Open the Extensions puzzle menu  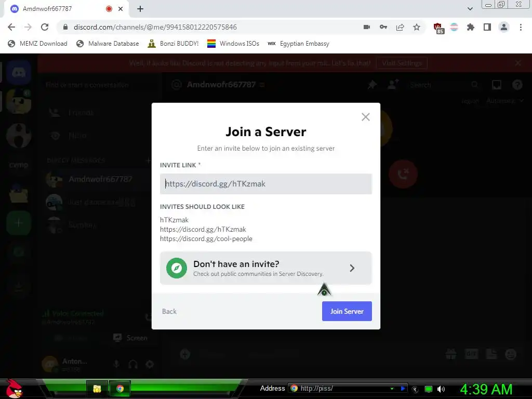tap(471, 27)
